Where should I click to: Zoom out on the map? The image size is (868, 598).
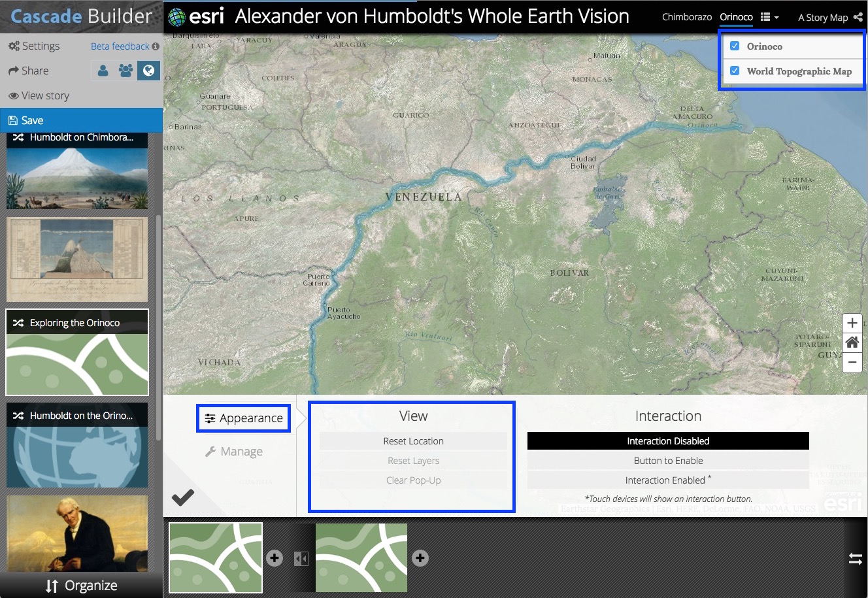pos(852,362)
